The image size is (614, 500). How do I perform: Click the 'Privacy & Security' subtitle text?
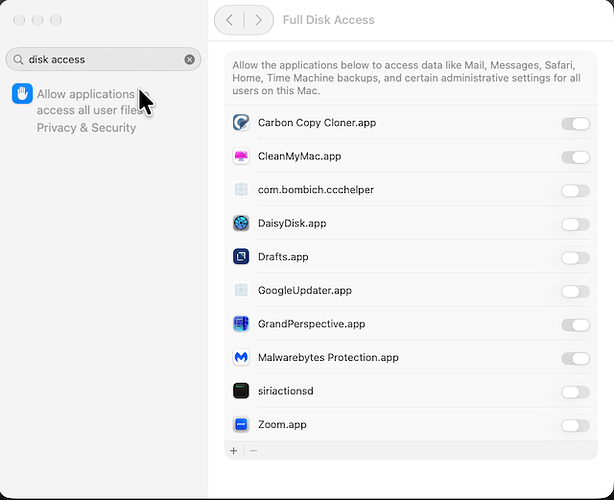coord(86,128)
